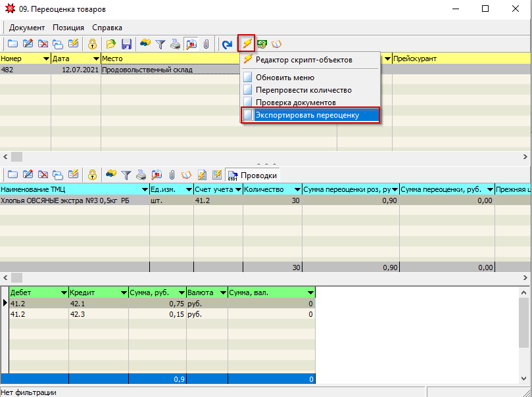
Task: Click the paperclip attachment icon in top toolbar
Action: 206,44
